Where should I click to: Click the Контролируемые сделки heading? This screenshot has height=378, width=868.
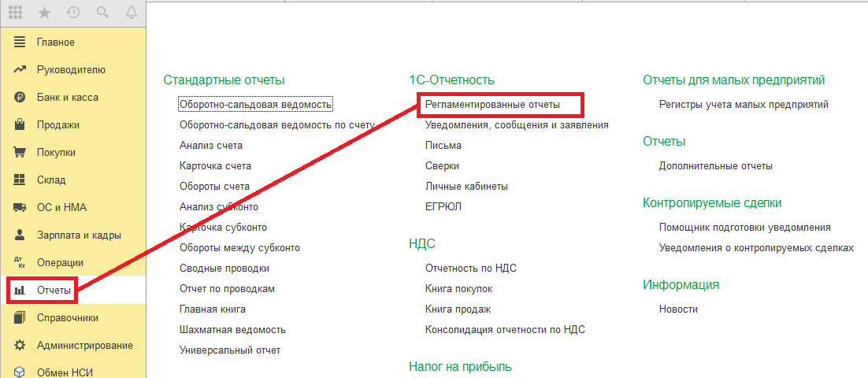pos(713,203)
